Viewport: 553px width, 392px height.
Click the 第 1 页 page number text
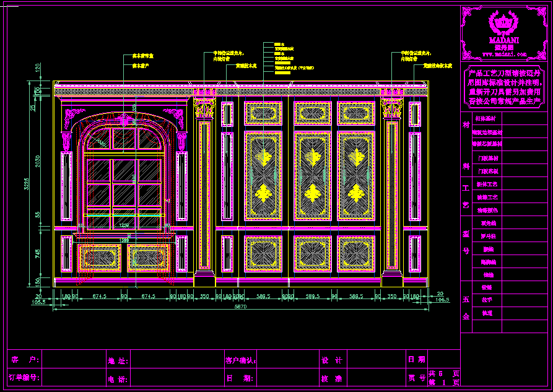click(444, 383)
